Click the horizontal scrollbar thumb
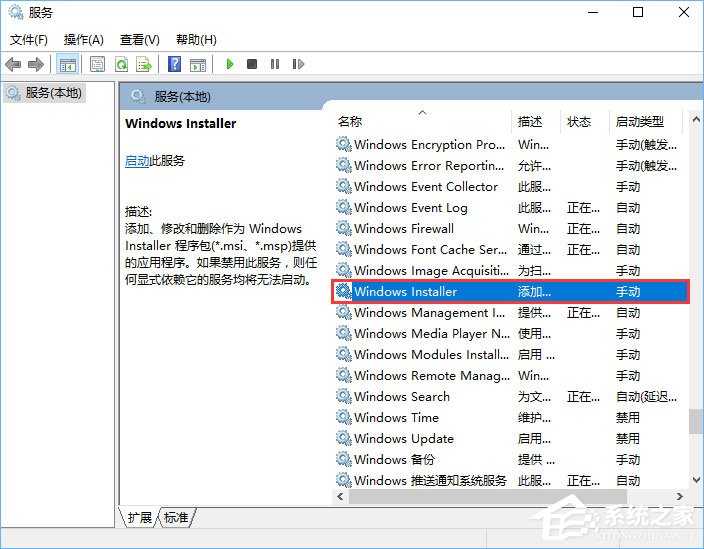Viewport: 704px width, 549px height. point(488,496)
